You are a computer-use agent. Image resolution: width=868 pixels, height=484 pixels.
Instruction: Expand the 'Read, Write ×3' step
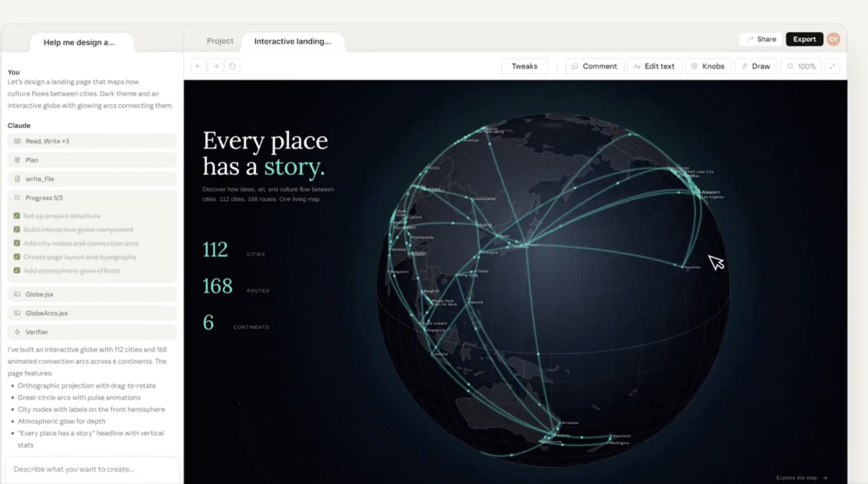coord(92,142)
